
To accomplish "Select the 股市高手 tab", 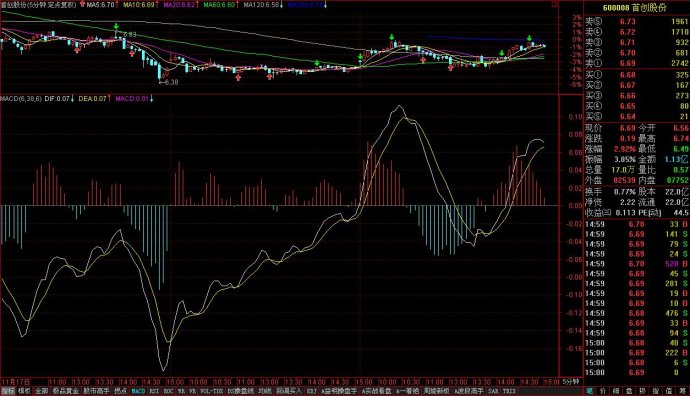I will pos(96,391).
